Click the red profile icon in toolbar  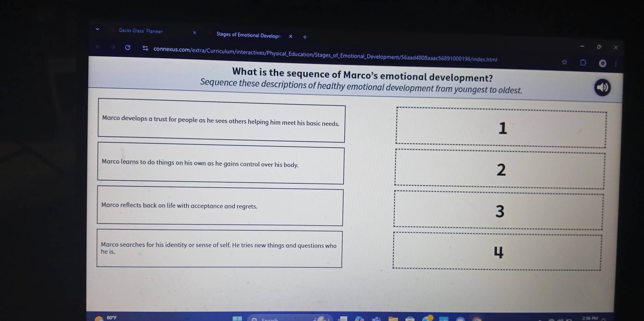pos(602,63)
